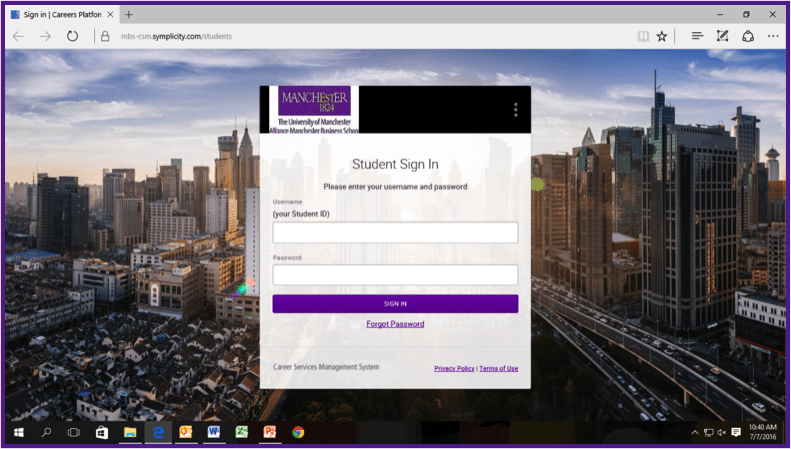This screenshot has height=449, width=791.
Task: Open the vertical three-dot menu on sign-in card
Action: 515,110
